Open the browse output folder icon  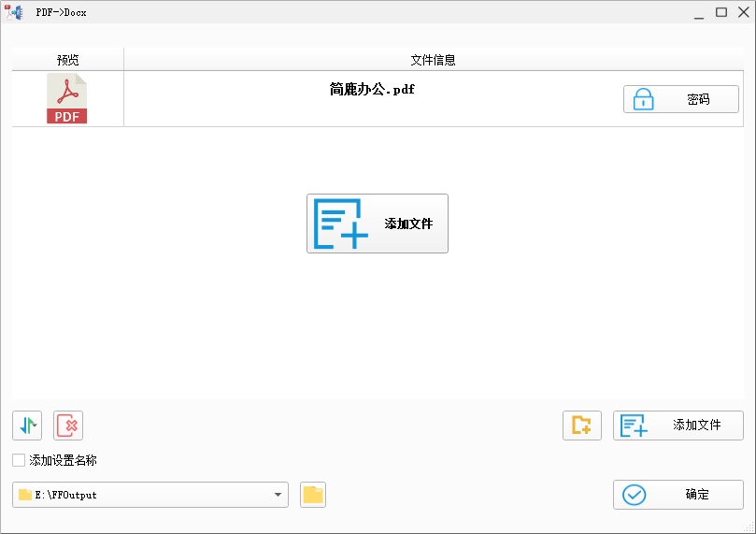pos(313,495)
